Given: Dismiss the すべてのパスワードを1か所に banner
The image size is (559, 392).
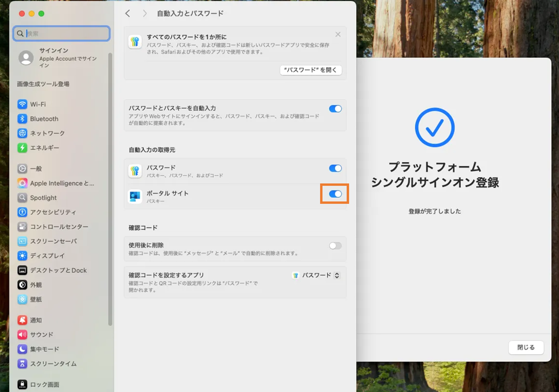Looking at the screenshot, I should 338,35.
